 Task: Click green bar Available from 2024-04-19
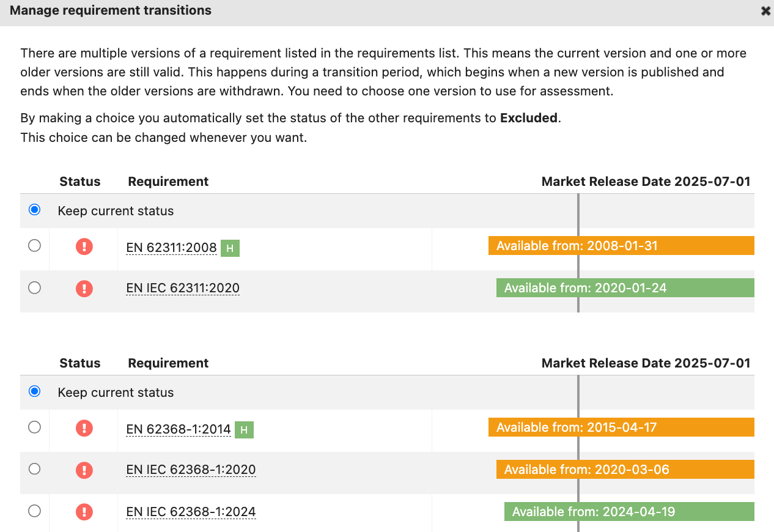[629, 512]
